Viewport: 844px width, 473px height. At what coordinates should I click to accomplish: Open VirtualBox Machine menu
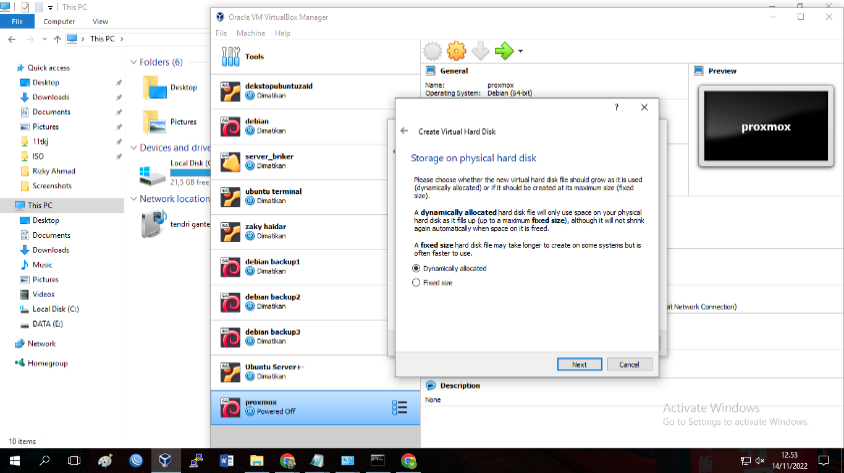[251, 33]
